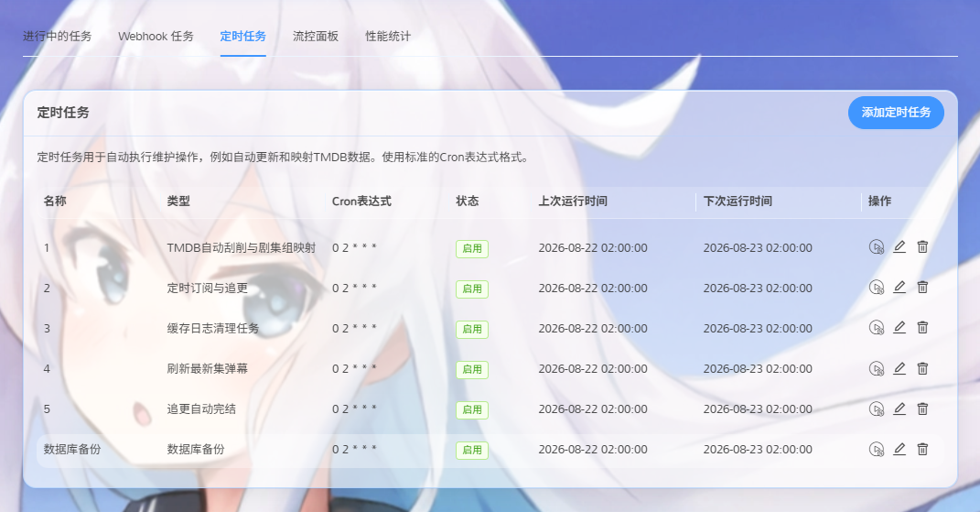Viewport: 980px width, 512px height.
Task: Select type text 定时订阅与追更
Action: point(207,288)
